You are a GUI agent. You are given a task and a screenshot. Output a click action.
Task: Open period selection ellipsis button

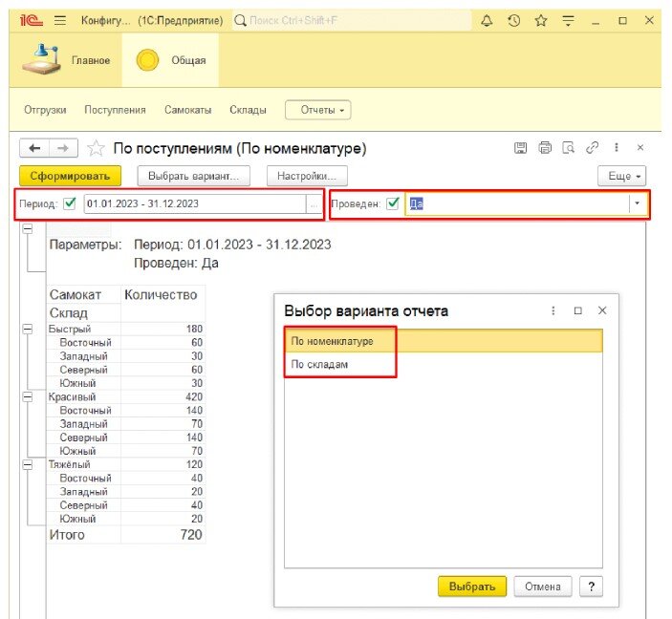(314, 204)
